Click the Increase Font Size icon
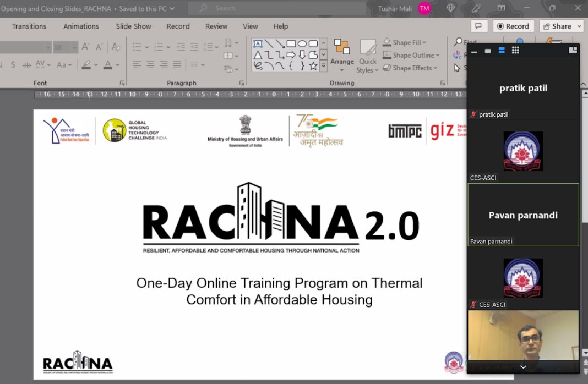 tap(85, 47)
